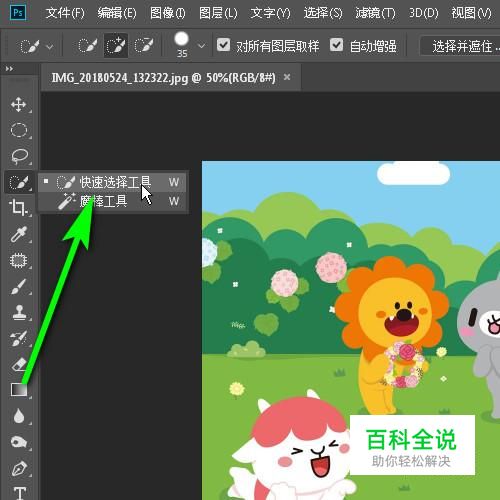Image resolution: width=500 pixels, height=500 pixels.
Task: Select the Clone Stamp tool
Action: pos(19,313)
